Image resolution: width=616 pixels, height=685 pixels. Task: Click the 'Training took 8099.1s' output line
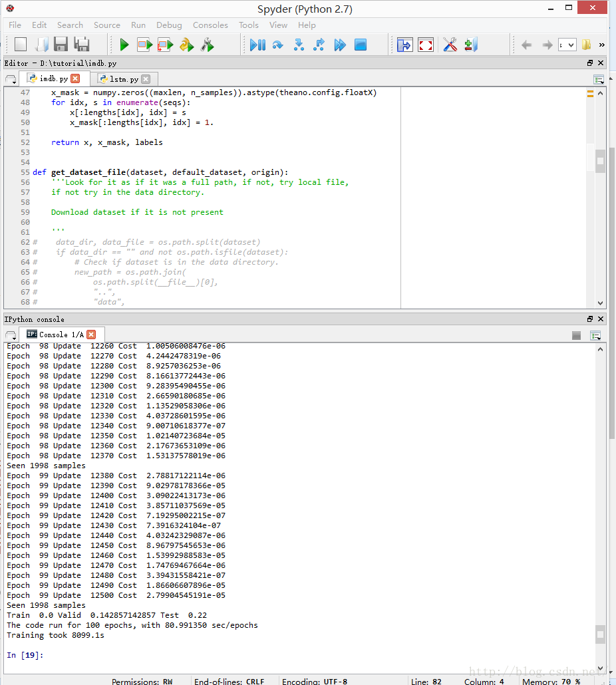pyautogui.click(x=55, y=635)
